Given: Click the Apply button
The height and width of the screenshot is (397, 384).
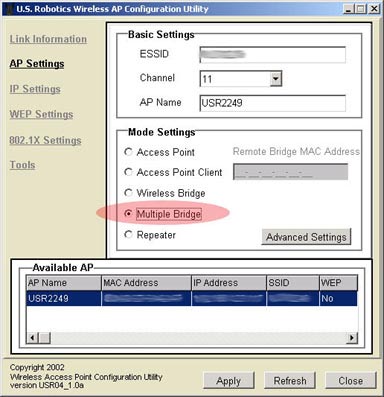Looking at the screenshot, I should [x=229, y=381].
